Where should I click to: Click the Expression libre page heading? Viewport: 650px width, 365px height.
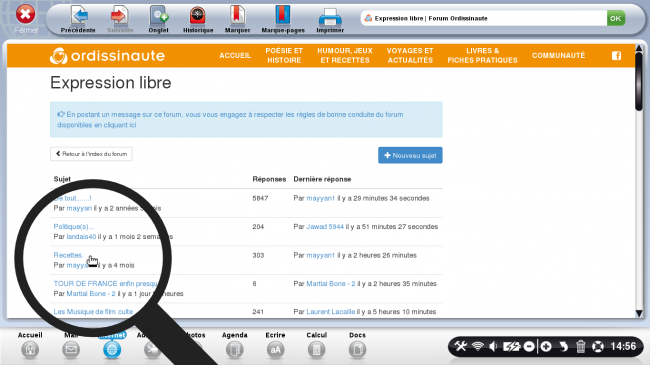pos(111,83)
